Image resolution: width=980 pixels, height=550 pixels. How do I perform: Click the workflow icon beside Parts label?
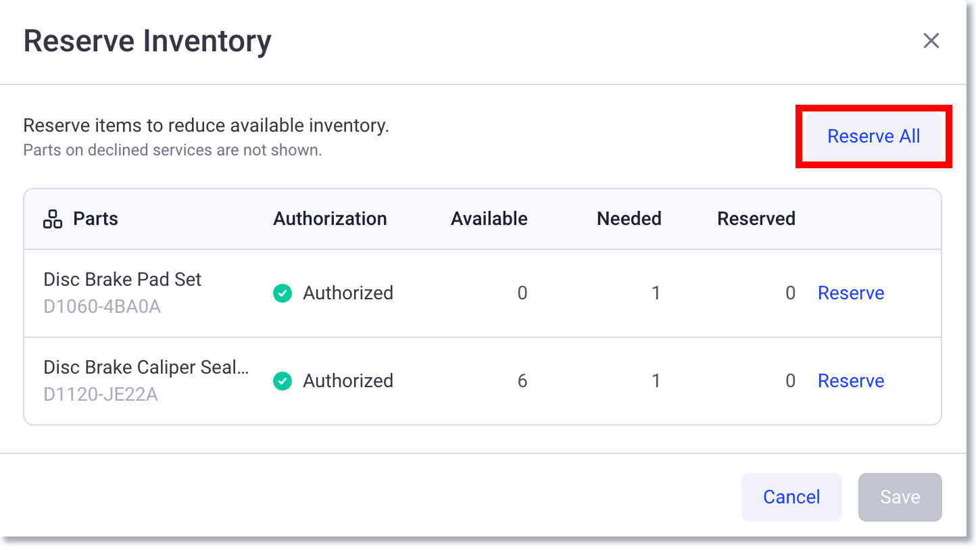click(51, 218)
